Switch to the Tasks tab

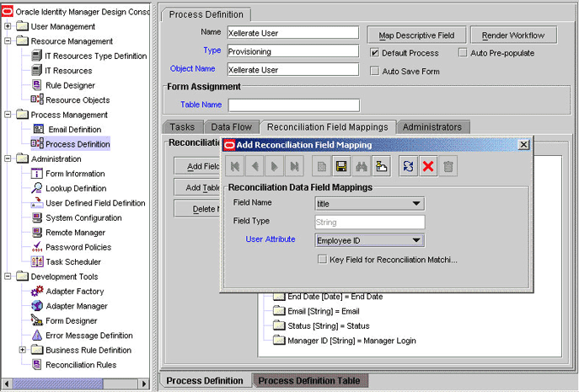point(182,127)
